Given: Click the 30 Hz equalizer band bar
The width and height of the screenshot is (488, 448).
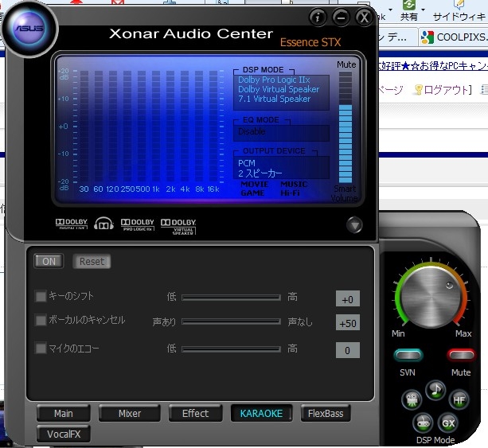Looking at the screenshot, I should tap(84, 126).
